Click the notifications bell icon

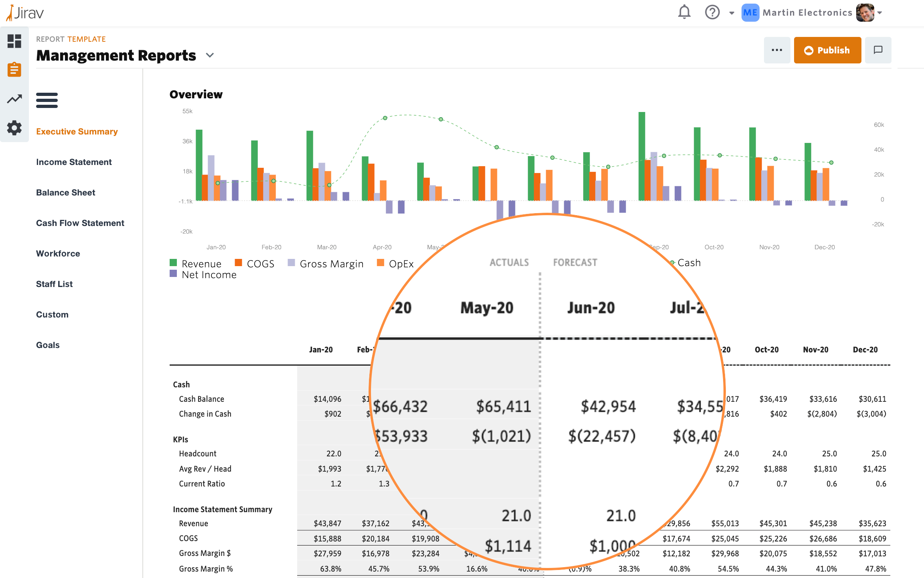tap(684, 12)
